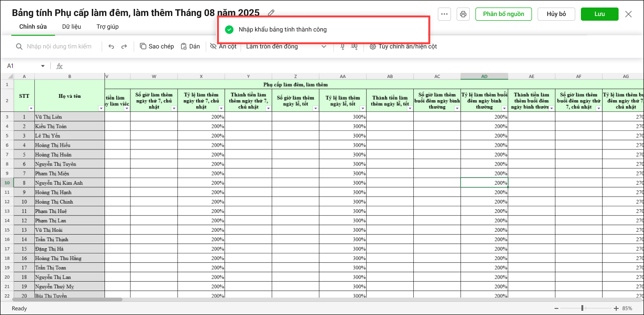
Task: Click the Sao chép copy icon
Action: pos(143,47)
